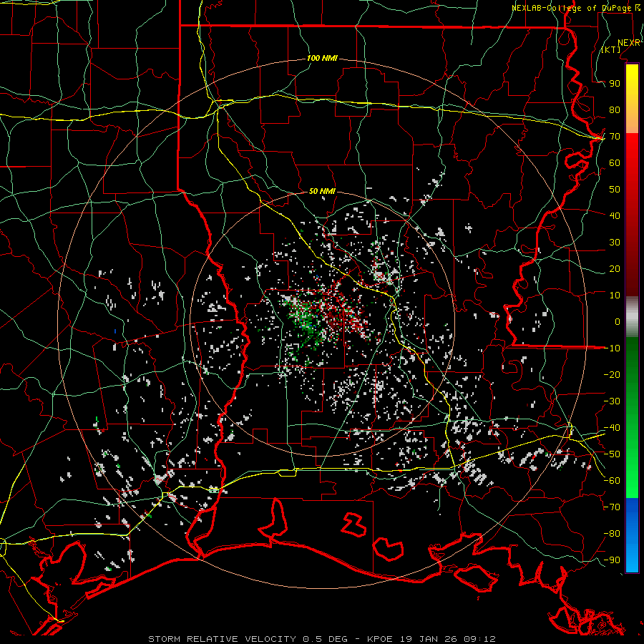Click the 0 value on the velocity scale
Image resolution: width=644 pixels, height=644 pixels.
pyautogui.click(x=618, y=321)
